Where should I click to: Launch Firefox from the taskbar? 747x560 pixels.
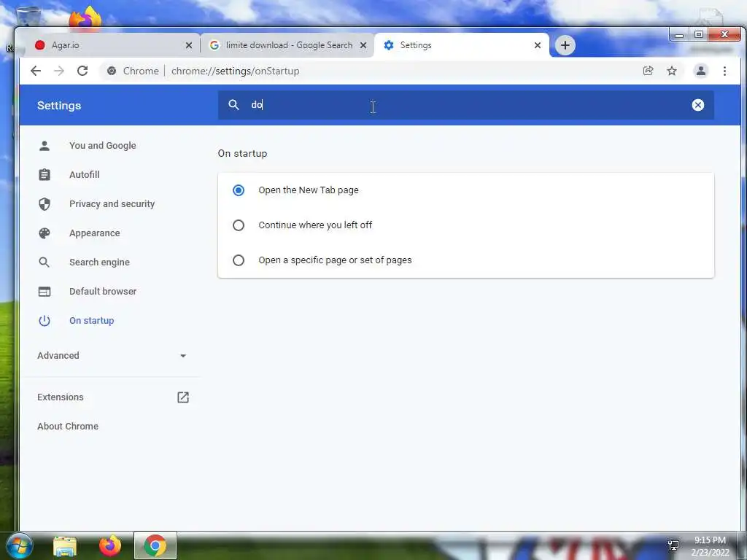click(110, 545)
